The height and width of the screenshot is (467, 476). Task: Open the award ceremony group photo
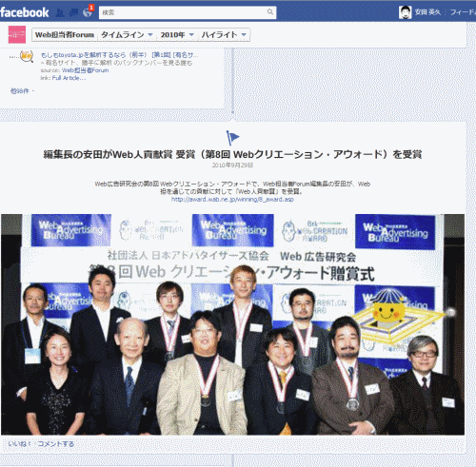232,324
